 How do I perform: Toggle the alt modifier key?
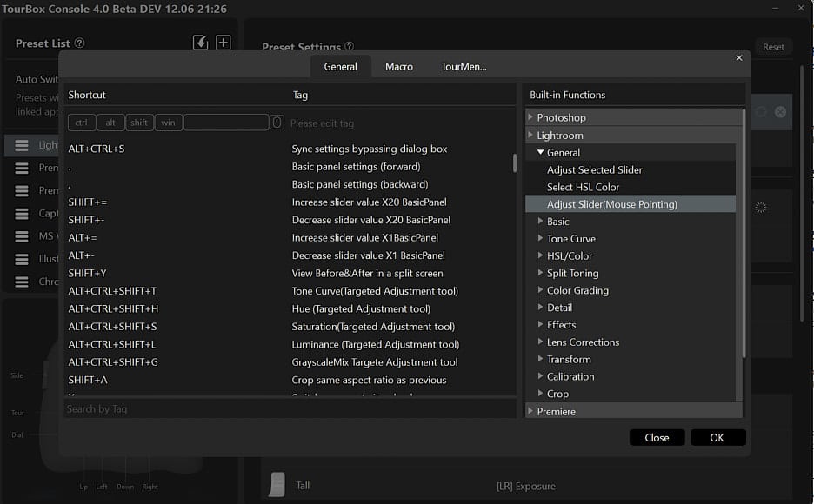[110, 123]
